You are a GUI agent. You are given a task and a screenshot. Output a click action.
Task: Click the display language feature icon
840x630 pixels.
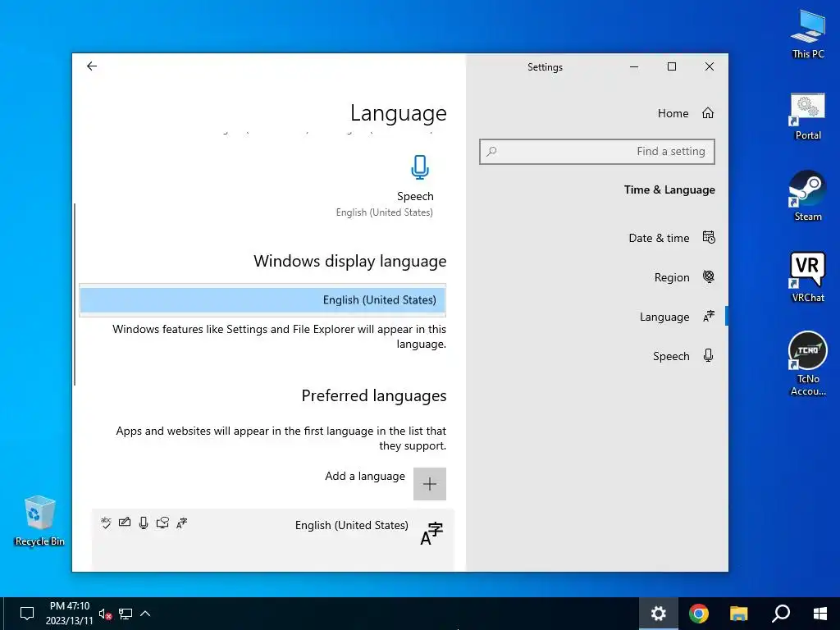[181, 523]
